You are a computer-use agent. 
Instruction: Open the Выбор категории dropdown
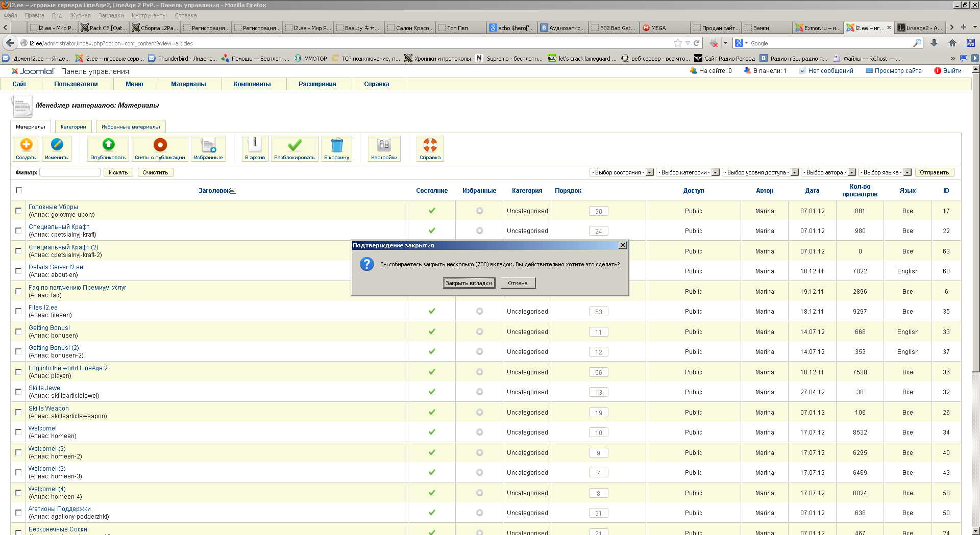688,172
